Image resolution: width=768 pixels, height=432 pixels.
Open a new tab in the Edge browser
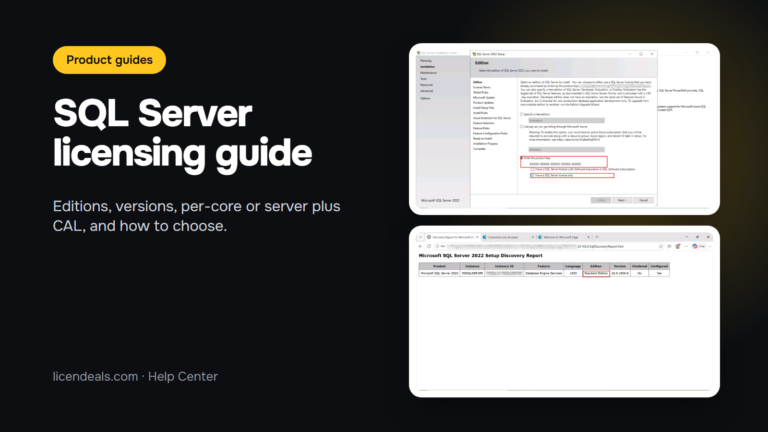(597, 237)
